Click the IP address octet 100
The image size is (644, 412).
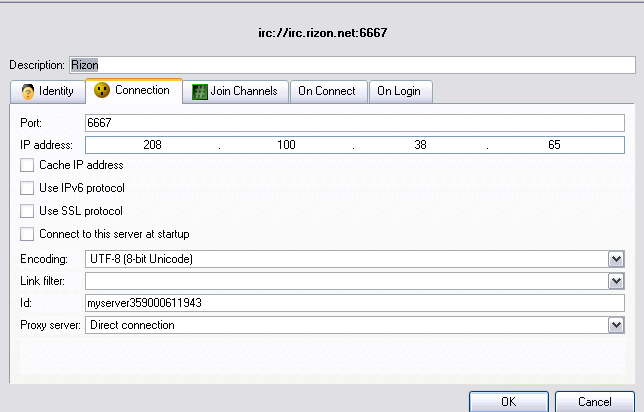click(286, 145)
